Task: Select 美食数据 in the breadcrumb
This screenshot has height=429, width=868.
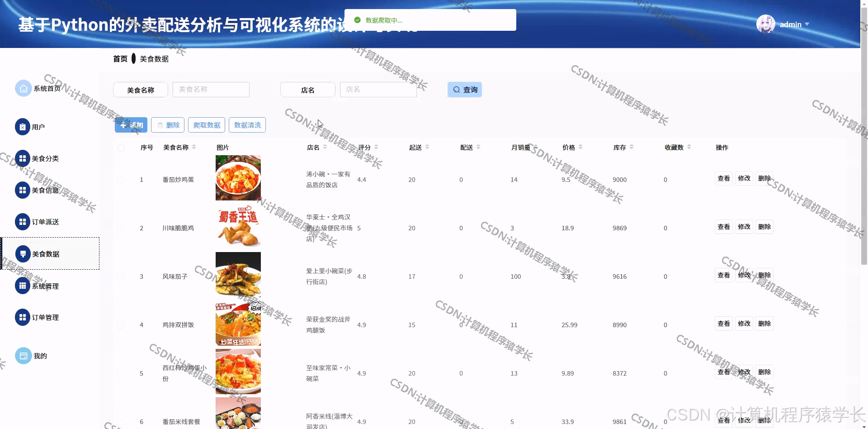Action: click(x=153, y=58)
